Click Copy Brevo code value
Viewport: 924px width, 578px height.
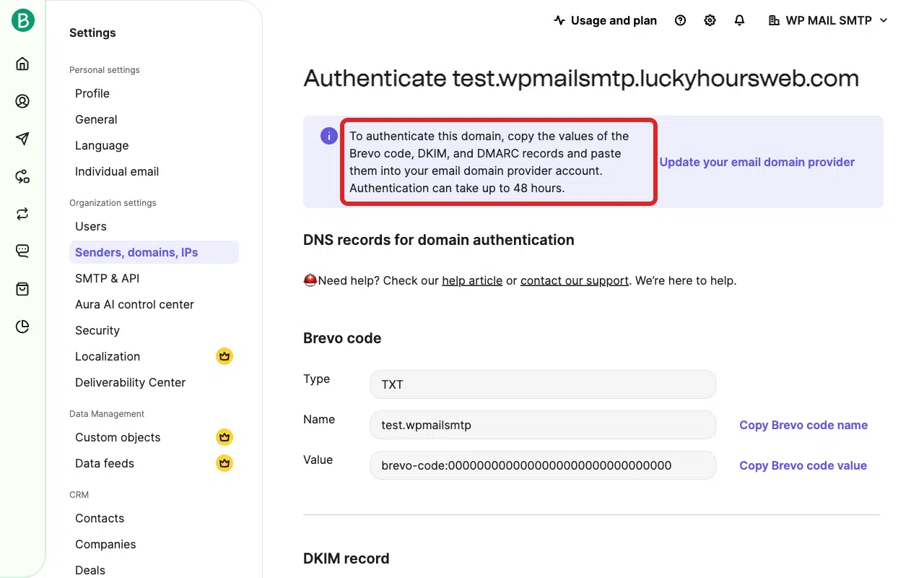coord(803,465)
